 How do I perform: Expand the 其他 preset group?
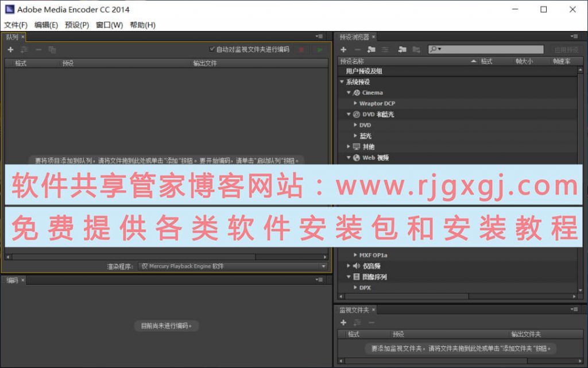[349, 146]
